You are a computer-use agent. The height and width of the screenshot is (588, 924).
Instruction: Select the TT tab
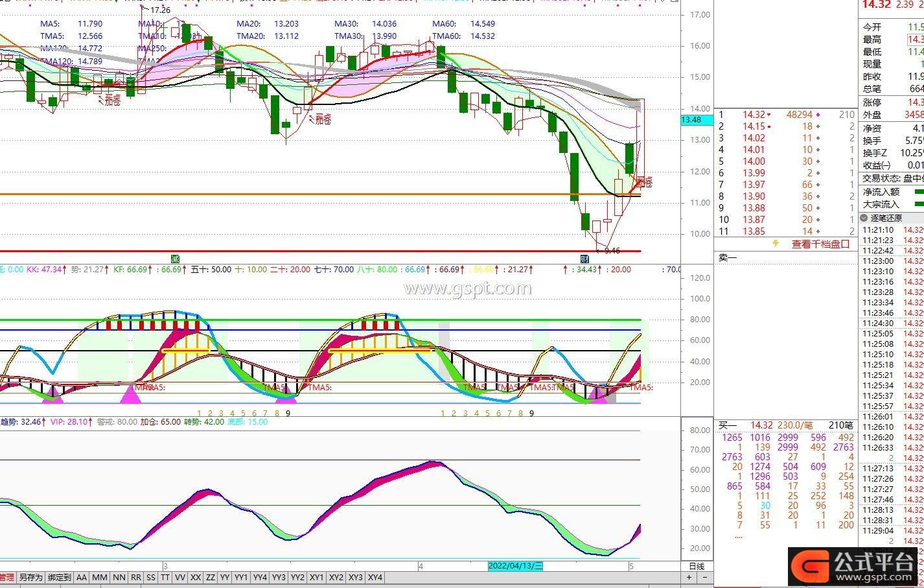(165, 577)
